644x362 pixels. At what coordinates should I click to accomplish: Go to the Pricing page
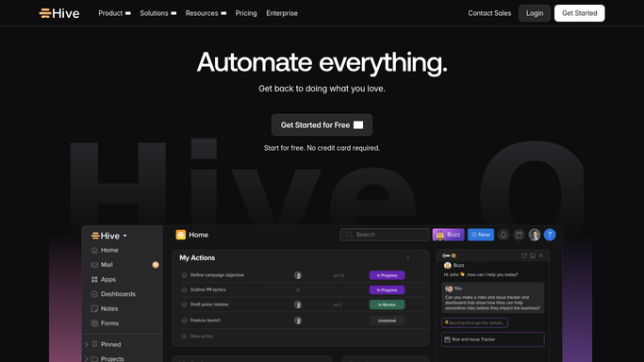click(246, 13)
